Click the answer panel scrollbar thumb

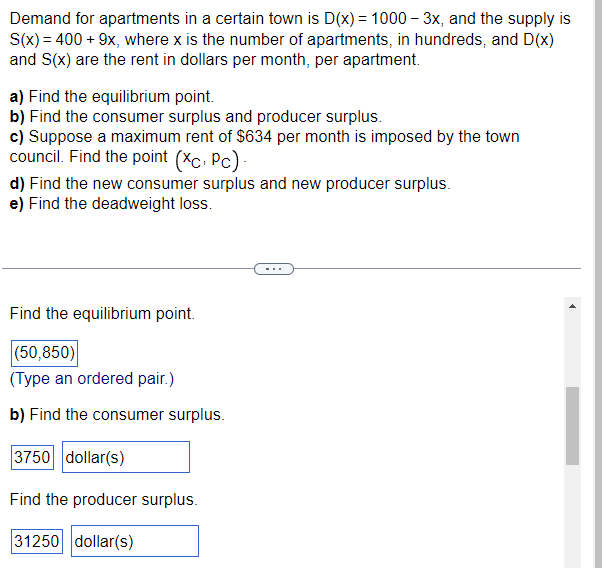(x=572, y=426)
